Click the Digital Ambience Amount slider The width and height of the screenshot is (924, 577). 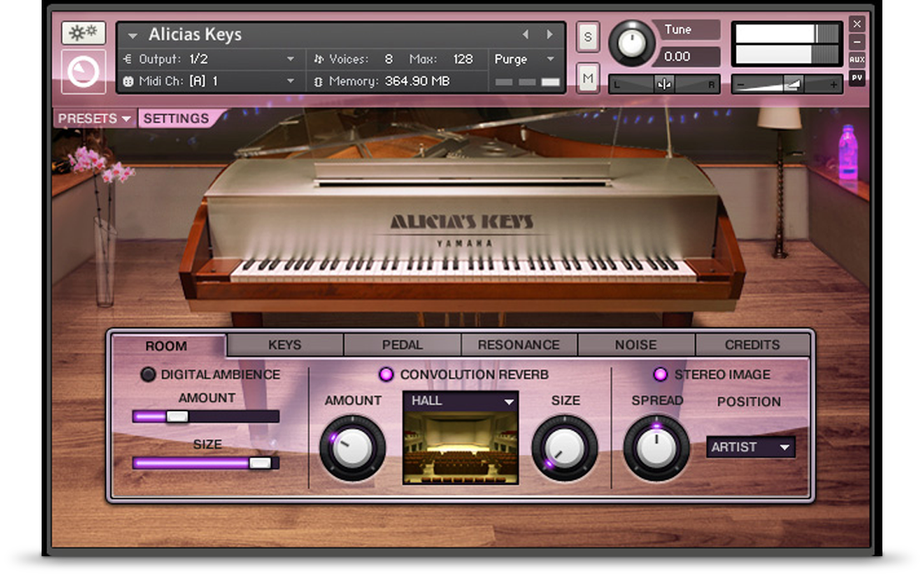point(206,416)
